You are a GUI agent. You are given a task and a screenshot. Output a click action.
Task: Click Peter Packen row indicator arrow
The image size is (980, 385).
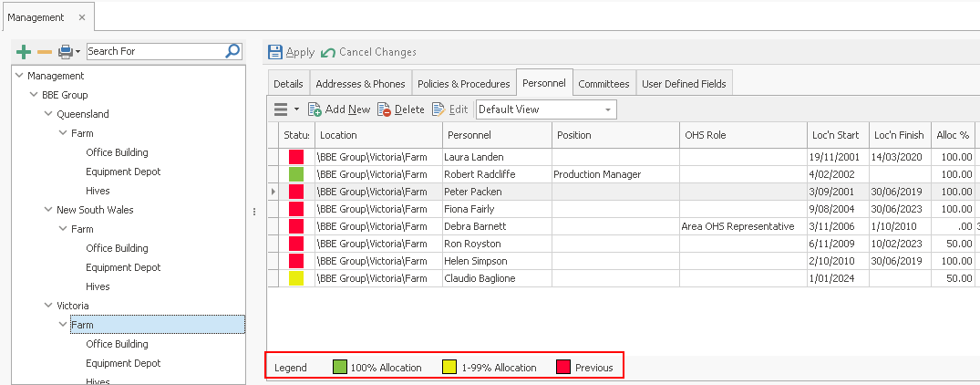pyautogui.click(x=273, y=192)
